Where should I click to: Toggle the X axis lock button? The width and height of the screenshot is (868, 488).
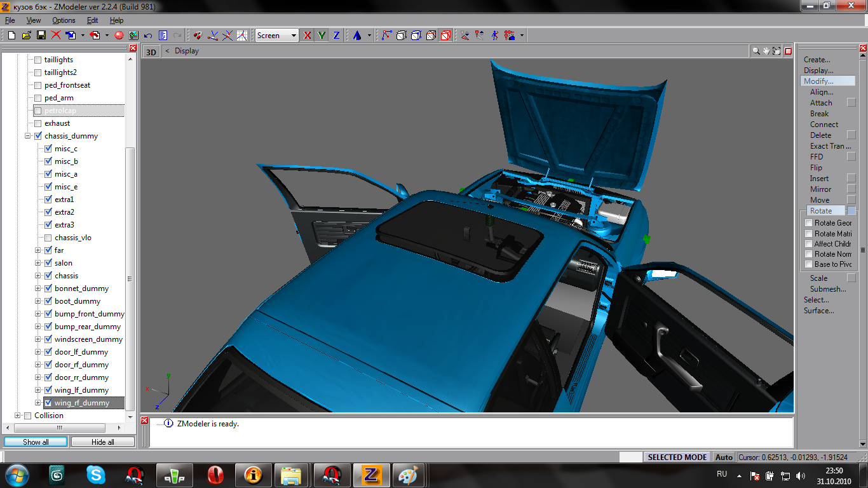pyautogui.click(x=308, y=36)
